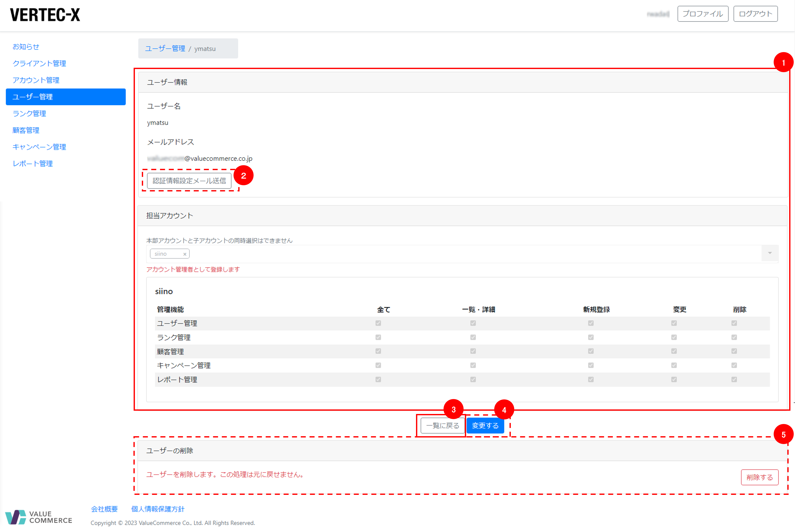Toggle ランク管理 一覧・詳細 checkbox
Viewport: 795px width, 532px height.
473,337
